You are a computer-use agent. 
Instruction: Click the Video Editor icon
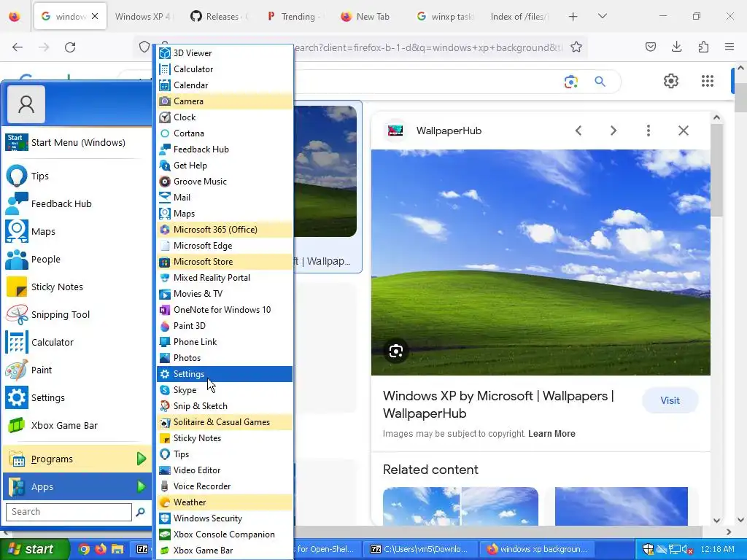[x=165, y=470]
